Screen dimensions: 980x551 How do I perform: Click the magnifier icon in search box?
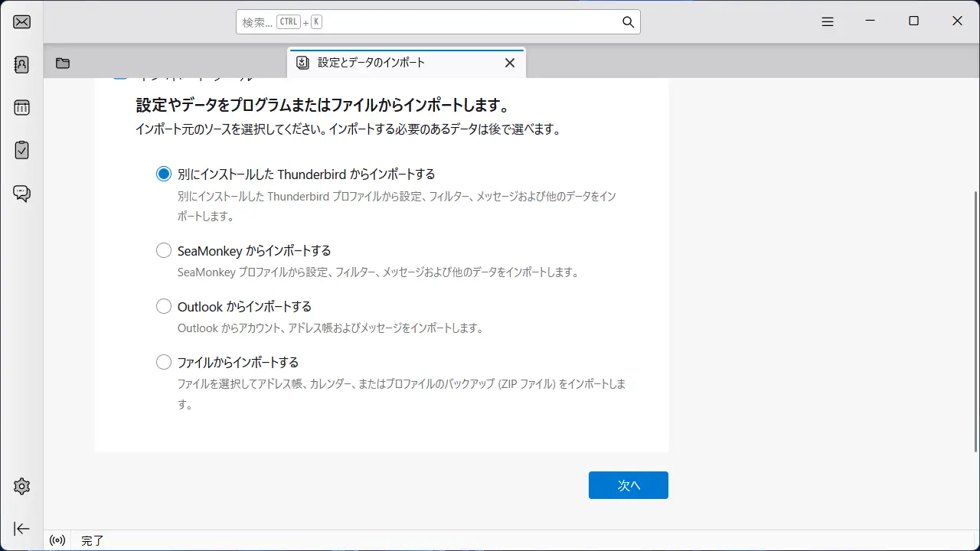tap(628, 22)
